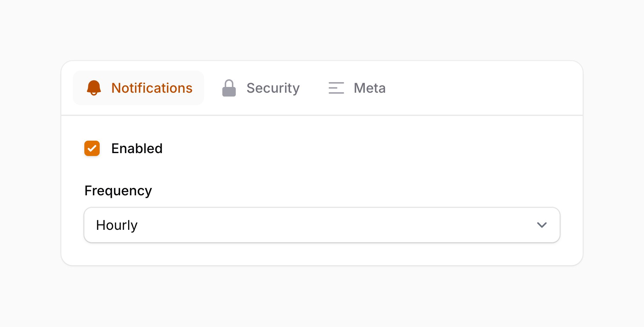Click the Frequency field heading
This screenshot has height=327, width=644.
[118, 190]
